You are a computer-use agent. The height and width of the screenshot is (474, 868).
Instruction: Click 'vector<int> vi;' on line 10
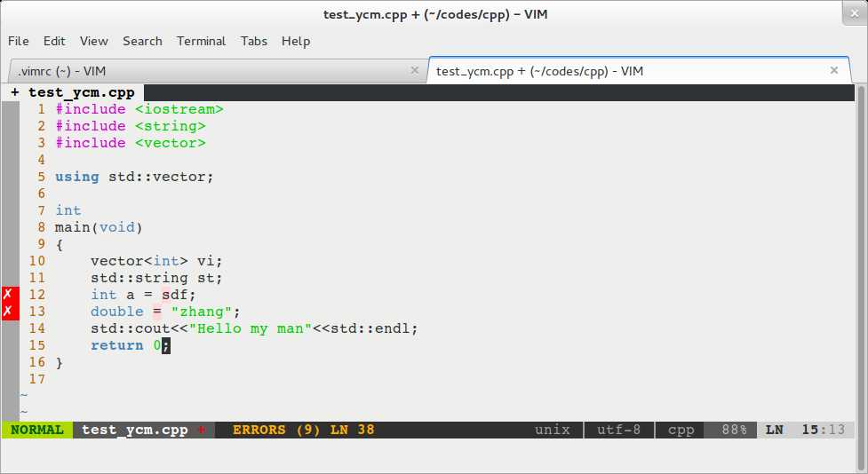pos(156,261)
